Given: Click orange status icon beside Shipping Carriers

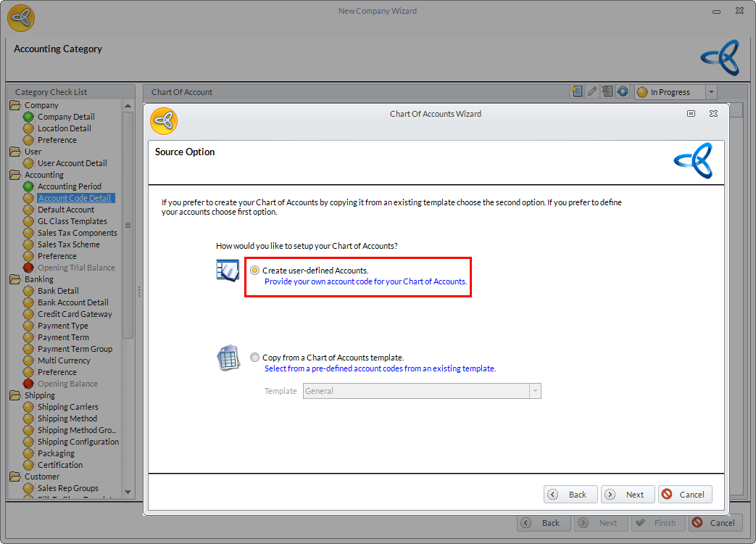Looking at the screenshot, I should pos(28,407).
